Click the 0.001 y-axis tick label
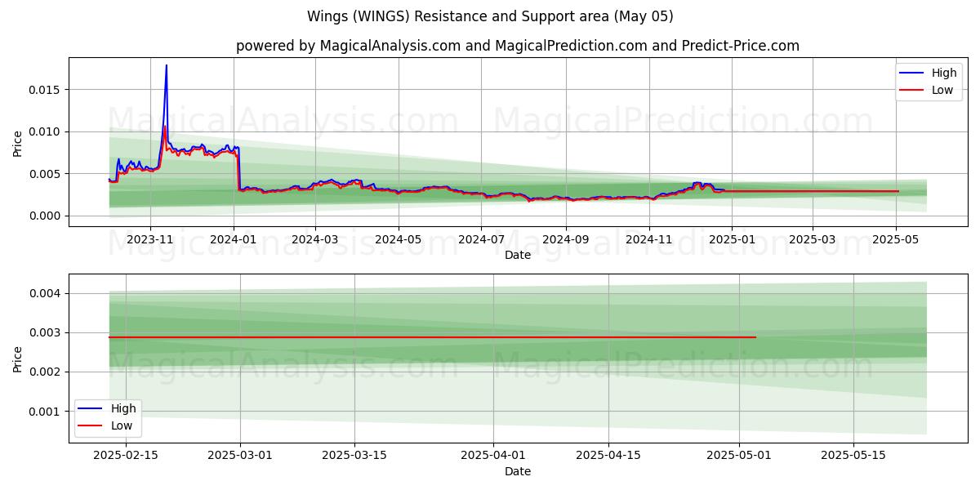The width and height of the screenshot is (980, 490). click(45, 411)
